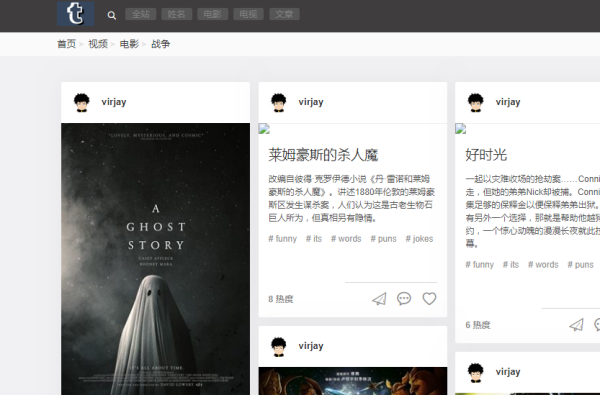Viewport: 600px width, 395px height.
Task: Click #funny tag on 莱姆豪斯的杀人魔 card
Action: point(282,239)
